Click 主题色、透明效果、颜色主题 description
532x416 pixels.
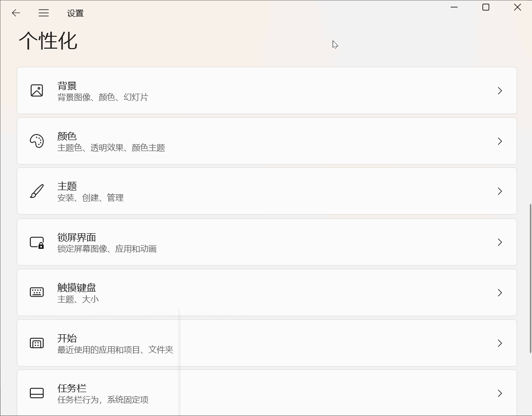(x=111, y=148)
